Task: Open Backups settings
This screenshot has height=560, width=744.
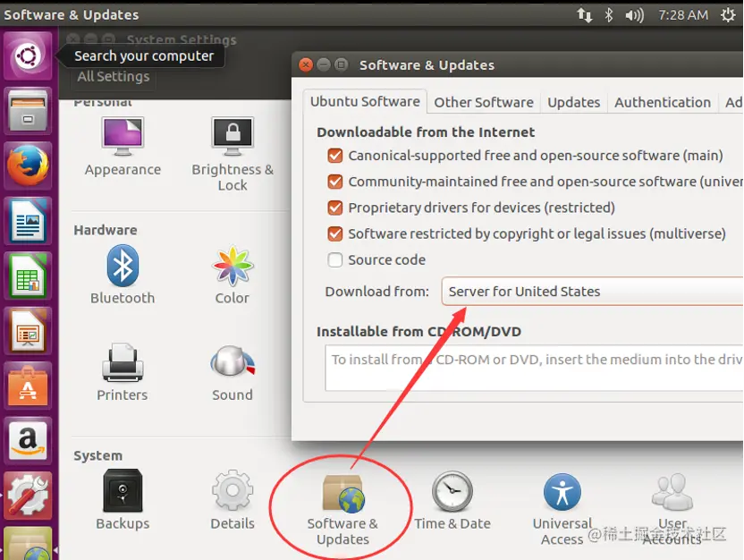Action: point(123,500)
